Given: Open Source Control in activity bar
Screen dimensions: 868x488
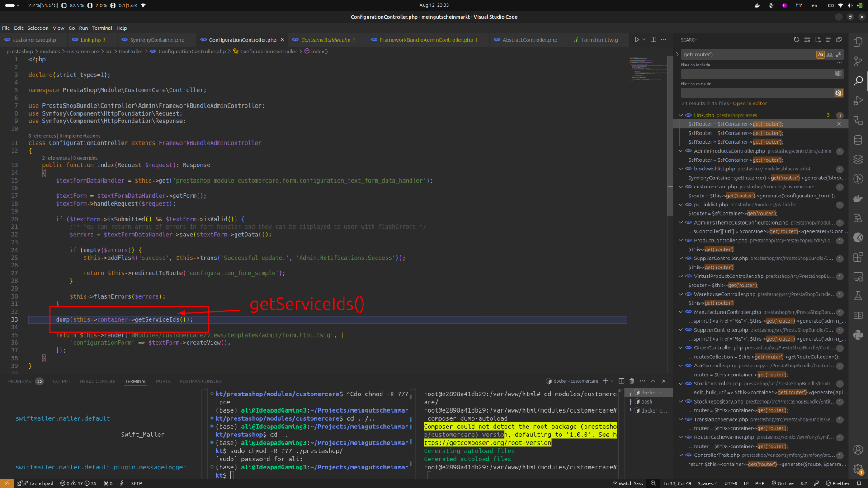Looking at the screenshot, I should click(858, 61).
